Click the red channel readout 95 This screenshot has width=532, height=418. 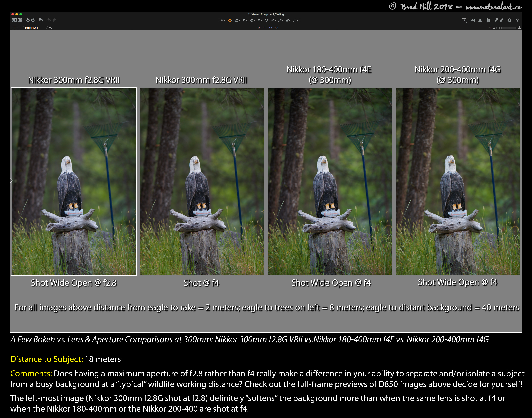[x=259, y=28]
